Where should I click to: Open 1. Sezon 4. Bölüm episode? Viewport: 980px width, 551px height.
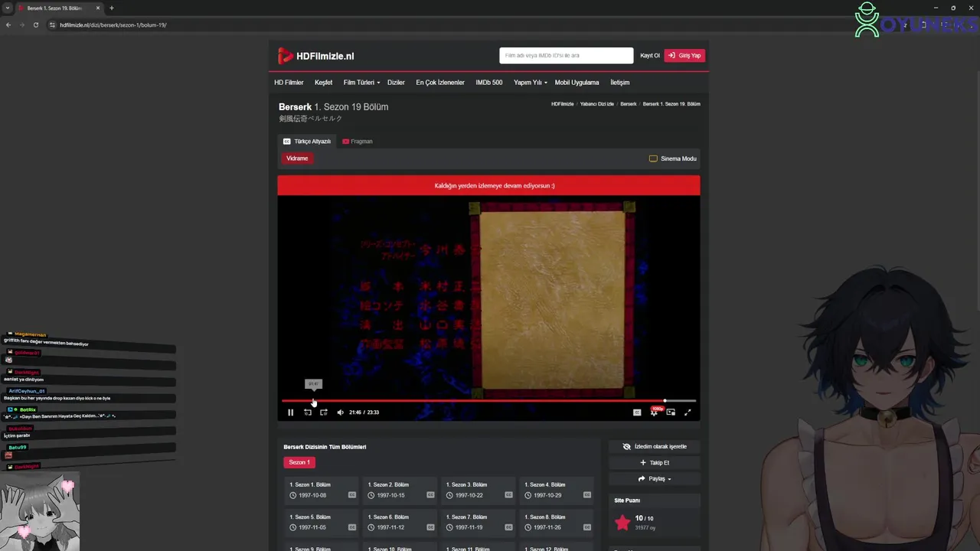click(x=557, y=490)
